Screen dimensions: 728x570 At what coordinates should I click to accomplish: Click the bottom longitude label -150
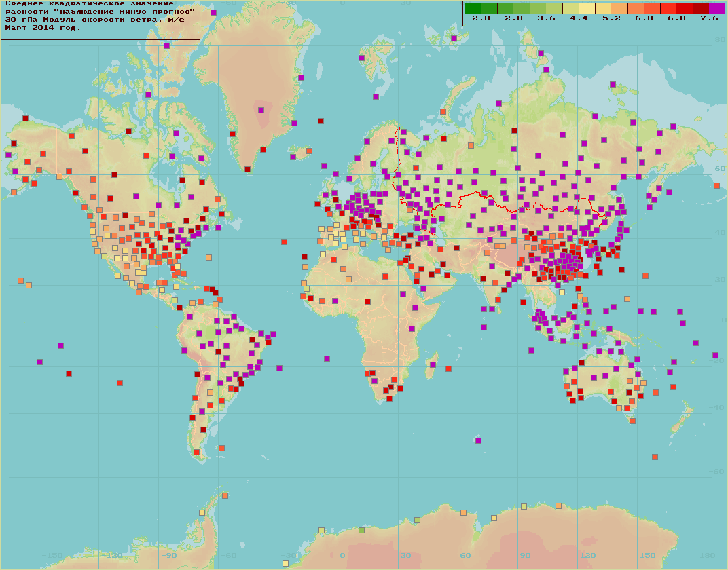coord(52,555)
